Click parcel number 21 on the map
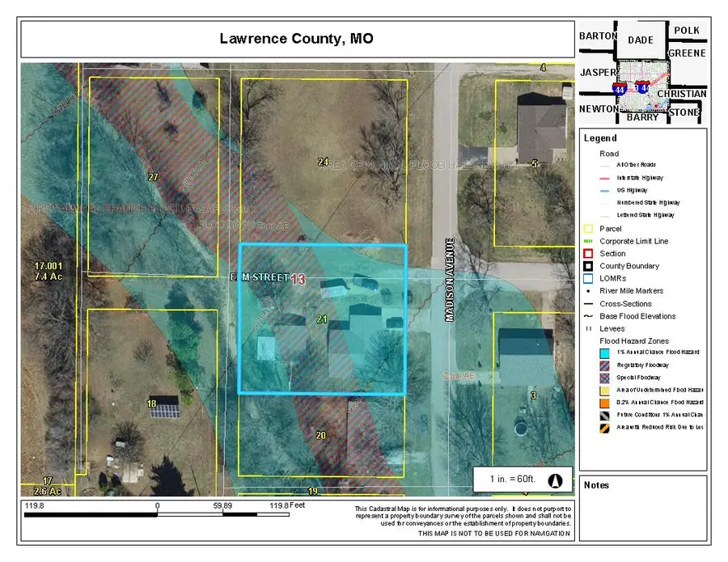 pos(321,320)
